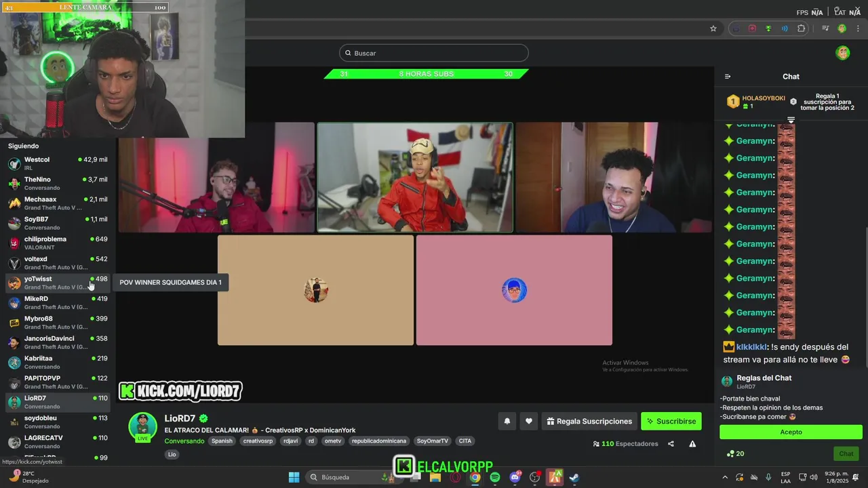Open the browser extensions puzzle icon
Image resolution: width=868 pixels, height=488 pixels.
coord(801,28)
